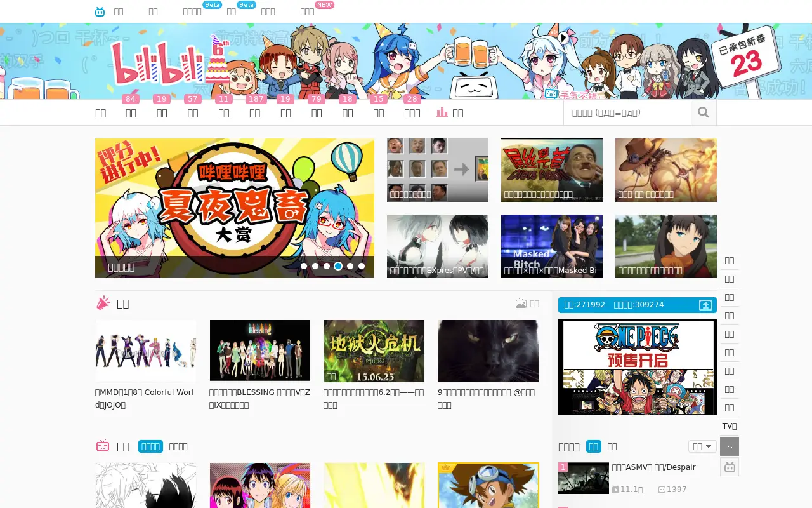This screenshot has width=812, height=508.
Task: Click the back-to-top arrow icon
Action: [x=730, y=446]
